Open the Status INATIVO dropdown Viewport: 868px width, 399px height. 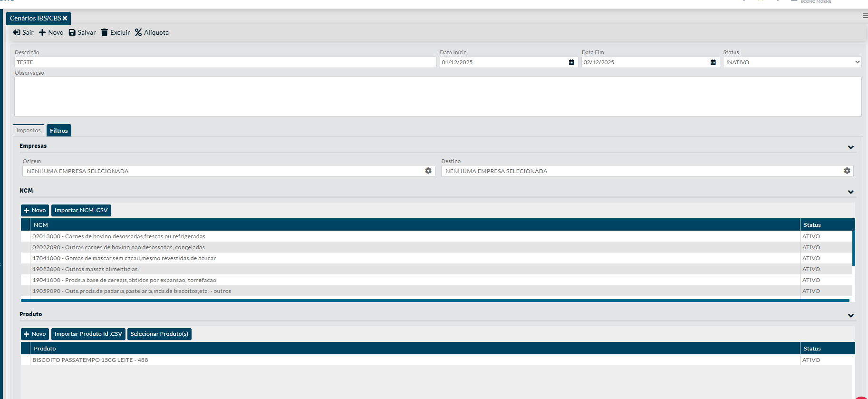click(792, 62)
